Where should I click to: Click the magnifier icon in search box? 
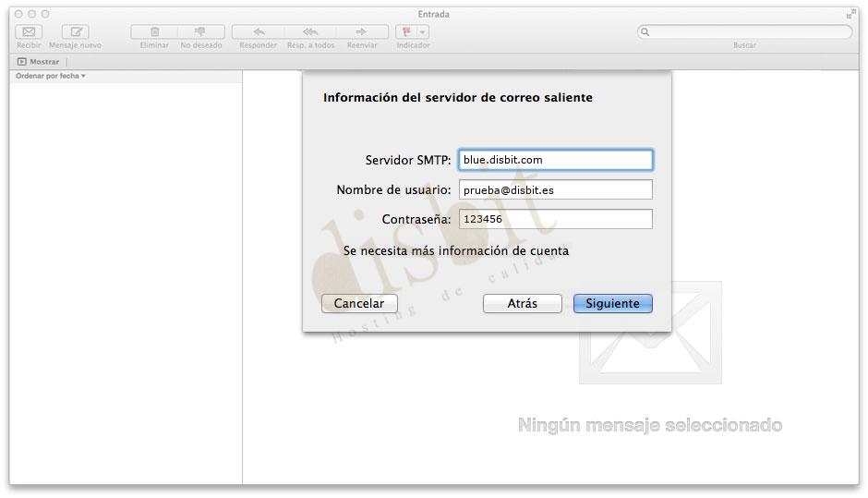(645, 31)
